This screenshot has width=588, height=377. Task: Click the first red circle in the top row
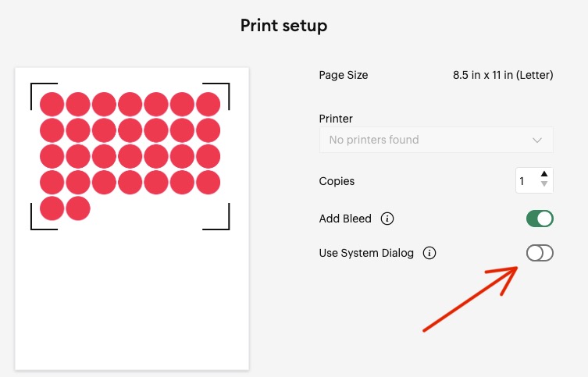(x=52, y=104)
